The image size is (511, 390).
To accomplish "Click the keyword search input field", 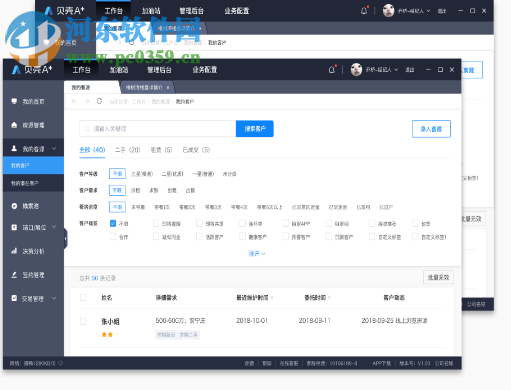I will [x=157, y=129].
